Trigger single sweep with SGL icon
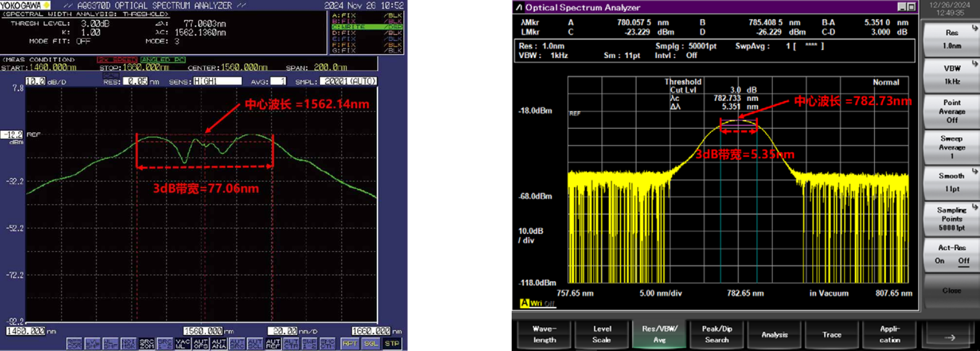 371,343
